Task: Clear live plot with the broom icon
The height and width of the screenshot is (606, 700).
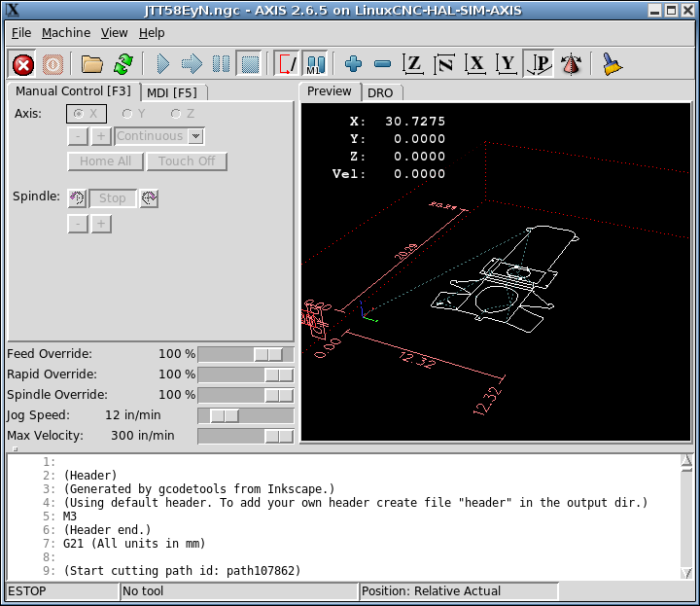Action: [612, 64]
